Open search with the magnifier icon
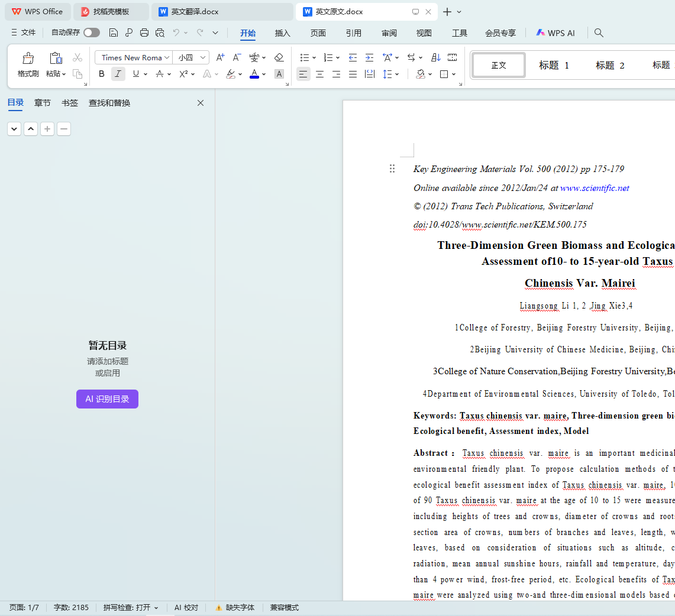This screenshot has height=616, width=675. pyautogui.click(x=599, y=33)
